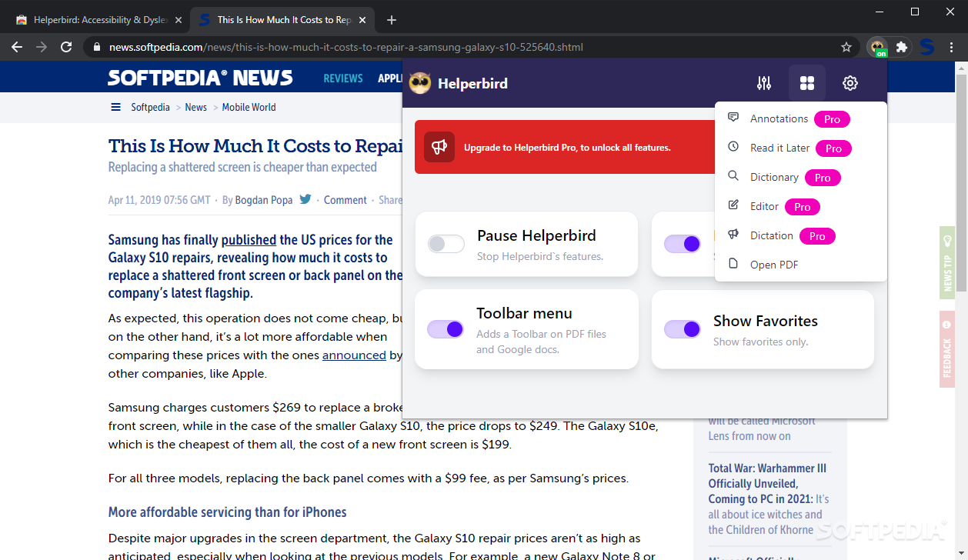Screen dimensions: 968x560
Task: Toggle the switch partly hidden behind the menu
Action: point(683,244)
